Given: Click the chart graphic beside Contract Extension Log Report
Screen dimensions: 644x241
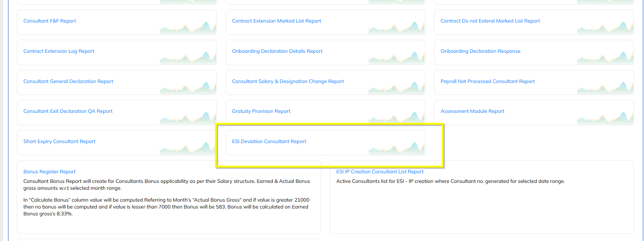Looking at the screenshot, I should point(188,57).
